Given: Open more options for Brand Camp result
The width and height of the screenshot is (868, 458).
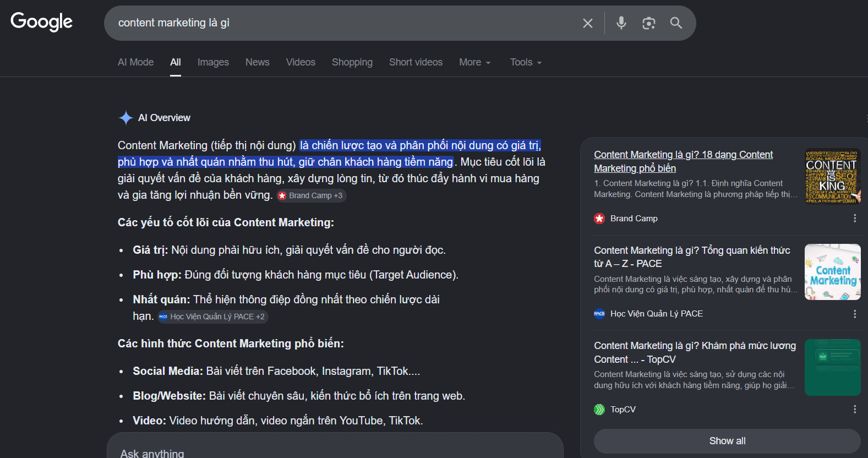Looking at the screenshot, I should point(855,219).
